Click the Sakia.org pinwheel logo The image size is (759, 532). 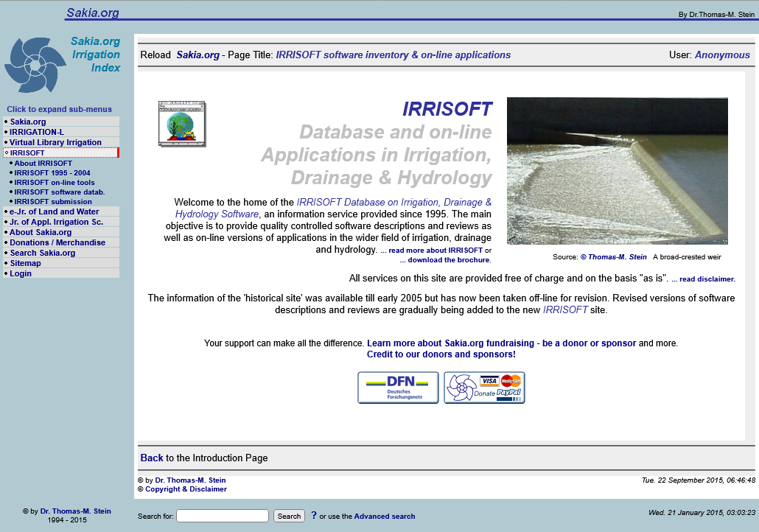(x=35, y=65)
